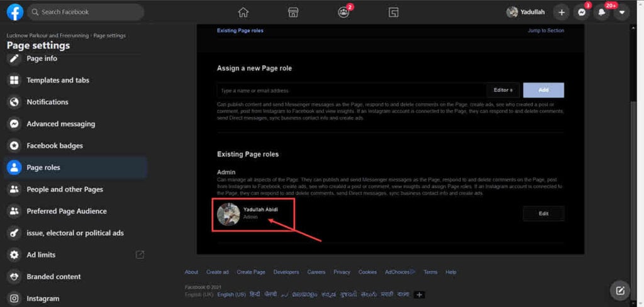Screen dimensions: 644x307
Task: Open the Marketplace icon
Action: (x=293, y=13)
